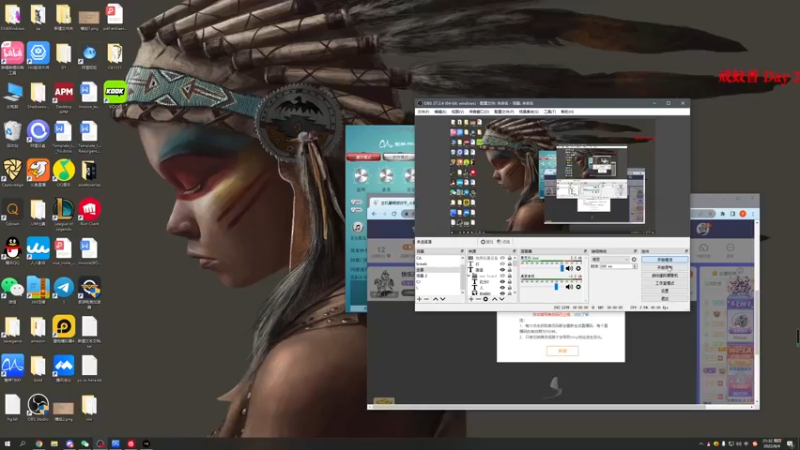The image size is (800, 450).
Task: Click the browser window's horizontal scrollbar
Action: pyautogui.click(x=538, y=407)
